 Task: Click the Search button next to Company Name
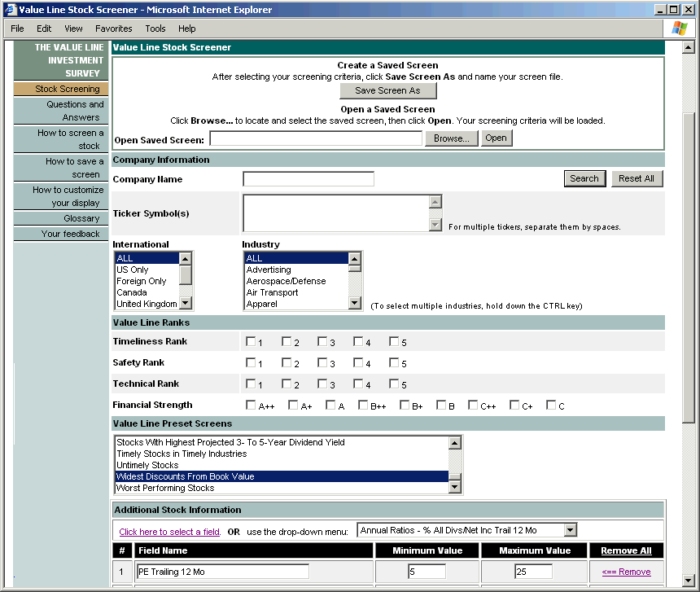click(x=584, y=178)
